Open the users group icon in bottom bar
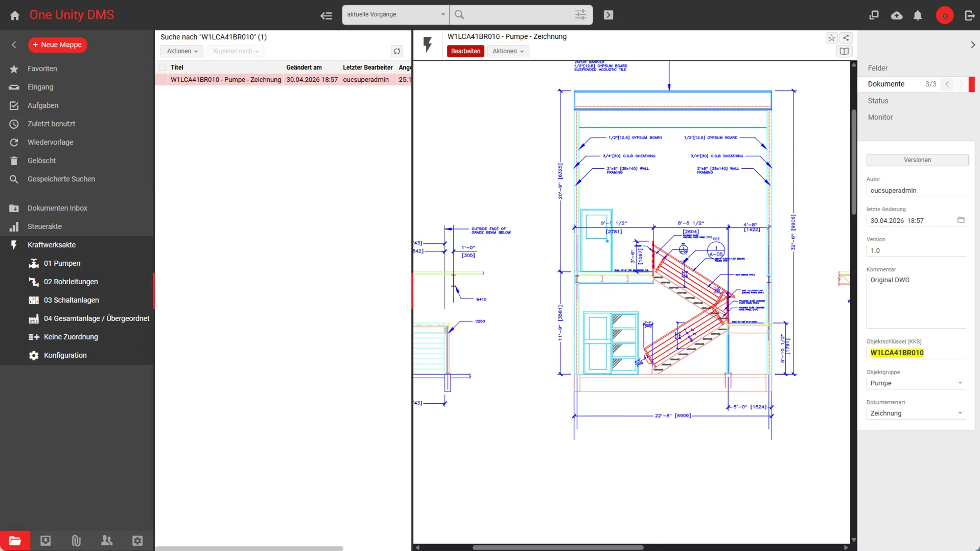Image resolution: width=980 pixels, height=551 pixels. pos(107,541)
